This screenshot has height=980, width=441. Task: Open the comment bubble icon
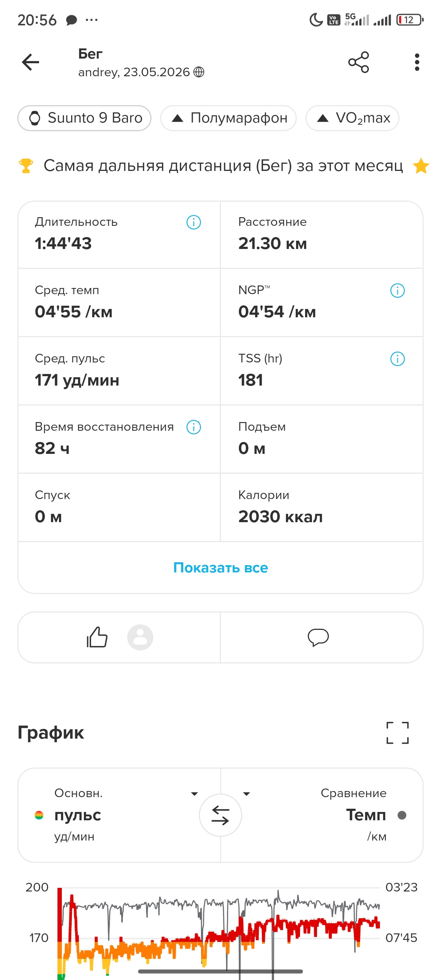[x=318, y=637]
